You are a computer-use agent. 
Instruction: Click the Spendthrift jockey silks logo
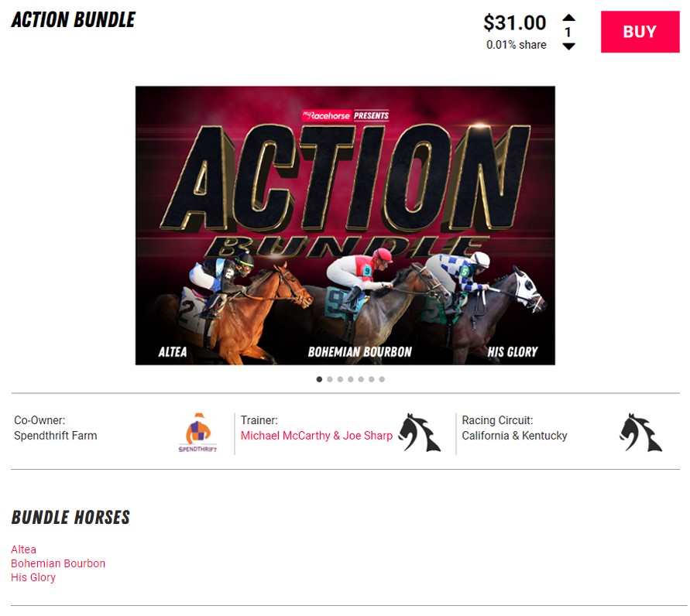click(197, 433)
